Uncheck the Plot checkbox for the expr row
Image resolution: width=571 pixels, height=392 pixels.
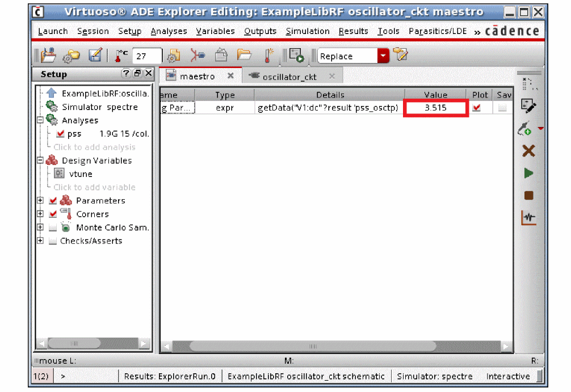click(476, 107)
